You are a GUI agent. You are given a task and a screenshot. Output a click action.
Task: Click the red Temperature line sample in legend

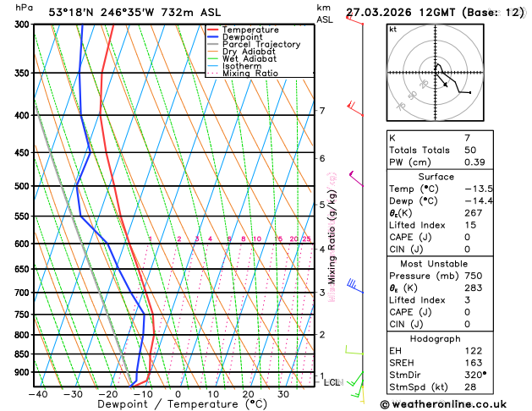(213, 30)
